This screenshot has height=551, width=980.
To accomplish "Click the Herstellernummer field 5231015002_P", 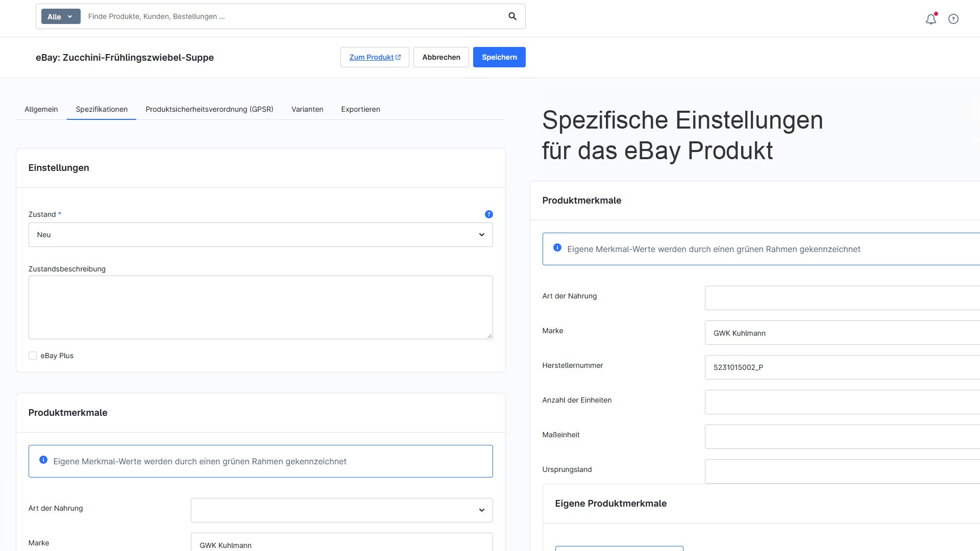I will pyautogui.click(x=842, y=367).
